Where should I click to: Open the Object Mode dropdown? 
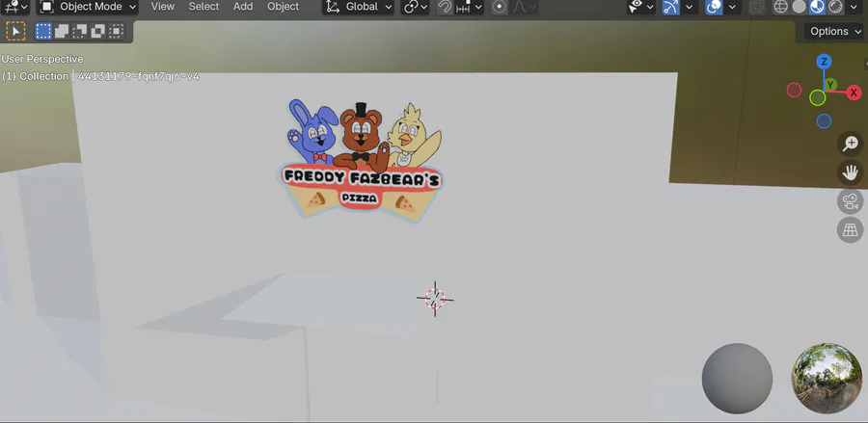88,7
